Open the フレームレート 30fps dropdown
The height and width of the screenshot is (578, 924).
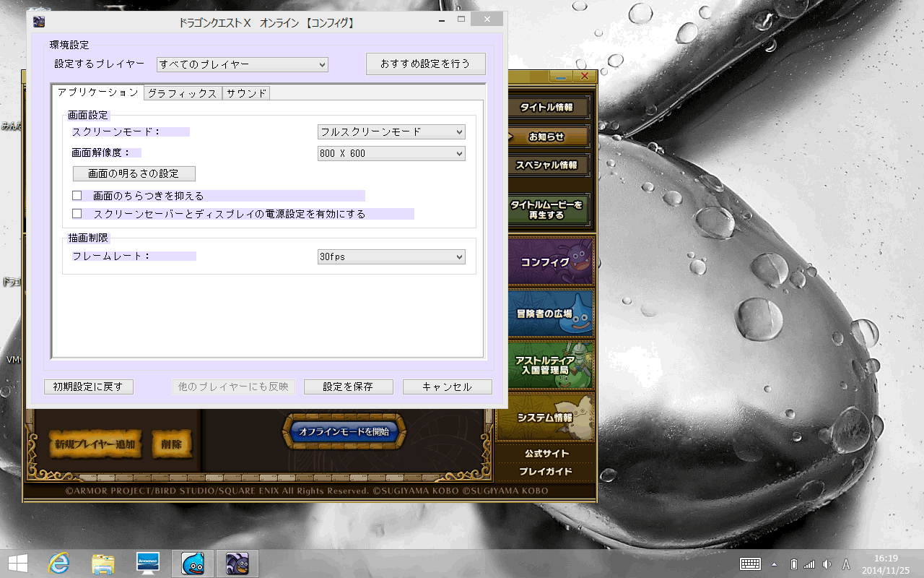[391, 257]
